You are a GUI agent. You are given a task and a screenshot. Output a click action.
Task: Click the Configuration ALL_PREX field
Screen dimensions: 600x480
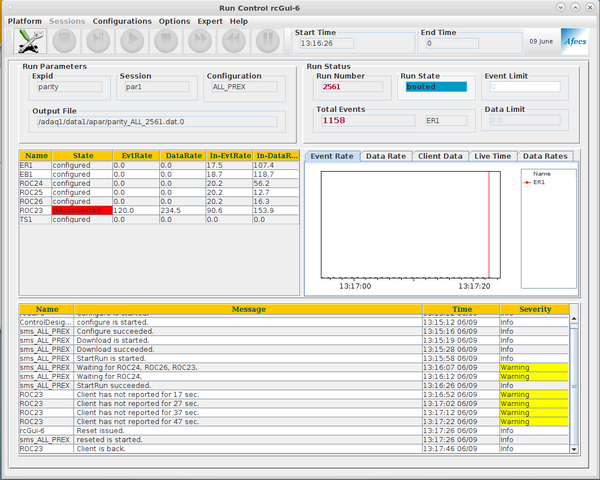(245, 87)
